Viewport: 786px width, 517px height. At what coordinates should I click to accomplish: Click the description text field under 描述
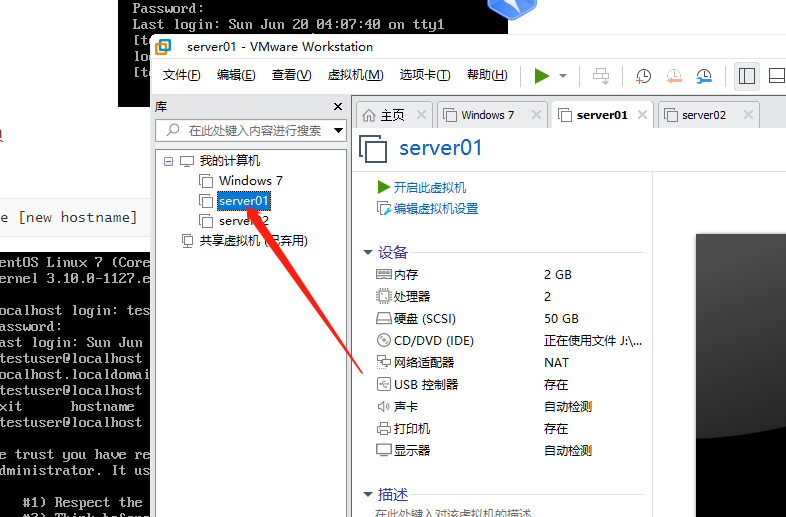click(x=453, y=512)
